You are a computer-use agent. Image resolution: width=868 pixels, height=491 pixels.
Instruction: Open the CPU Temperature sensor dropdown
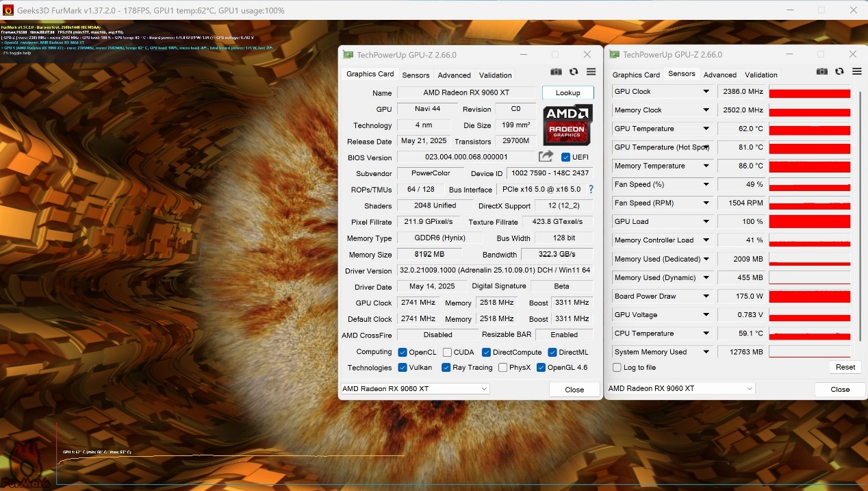(706, 333)
